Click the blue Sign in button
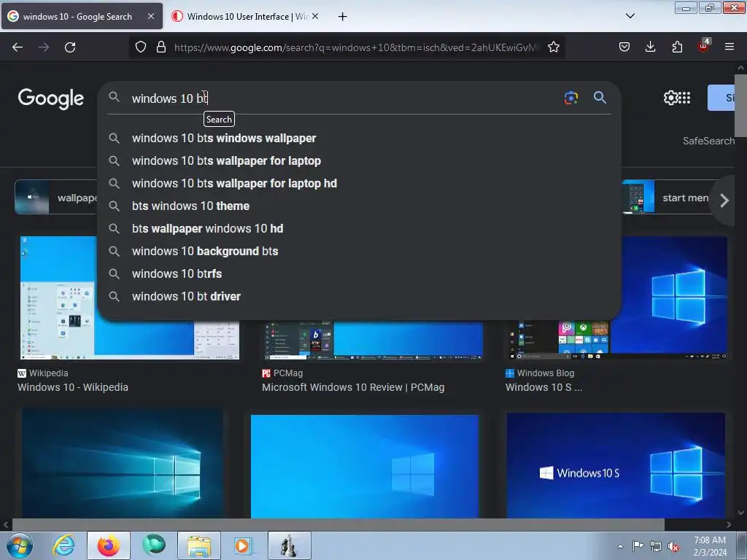The height and width of the screenshot is (560, 747). (x=721, y=98)
